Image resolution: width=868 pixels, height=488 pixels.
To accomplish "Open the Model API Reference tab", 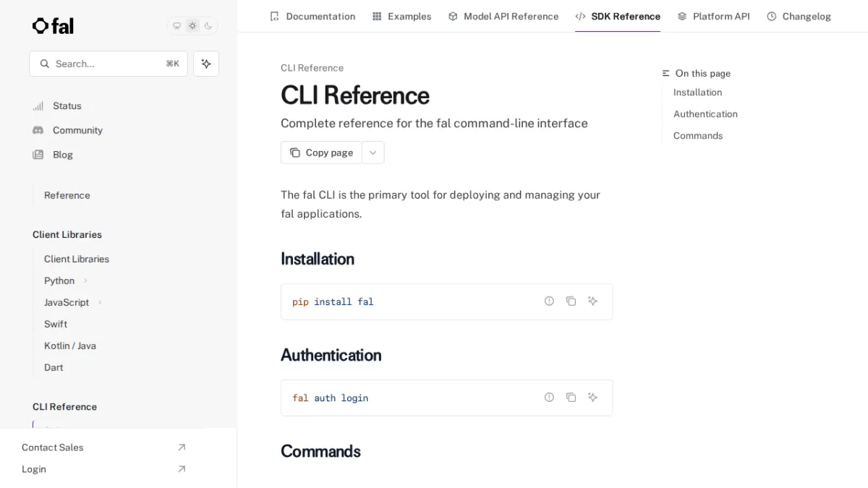I will (x=503, y=16).
